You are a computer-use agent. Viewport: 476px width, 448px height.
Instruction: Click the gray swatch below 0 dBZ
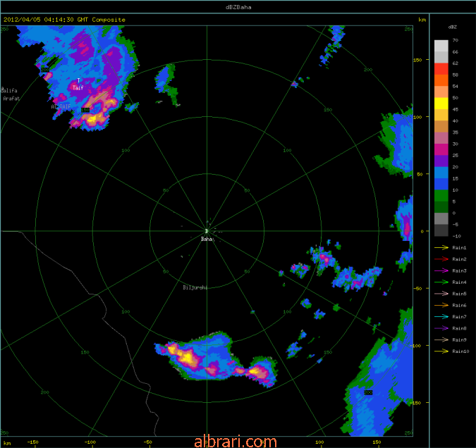(441, 218)
